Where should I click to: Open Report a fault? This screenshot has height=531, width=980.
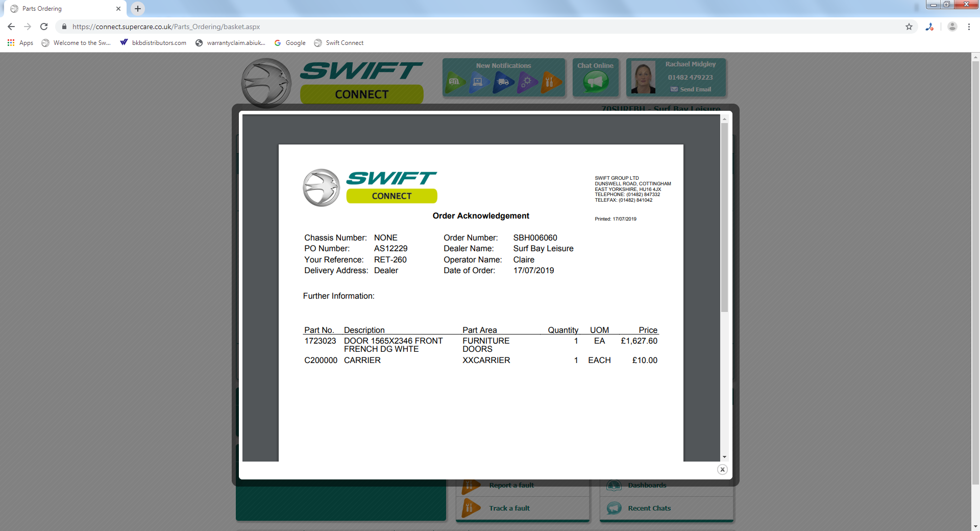pos(511,485)
